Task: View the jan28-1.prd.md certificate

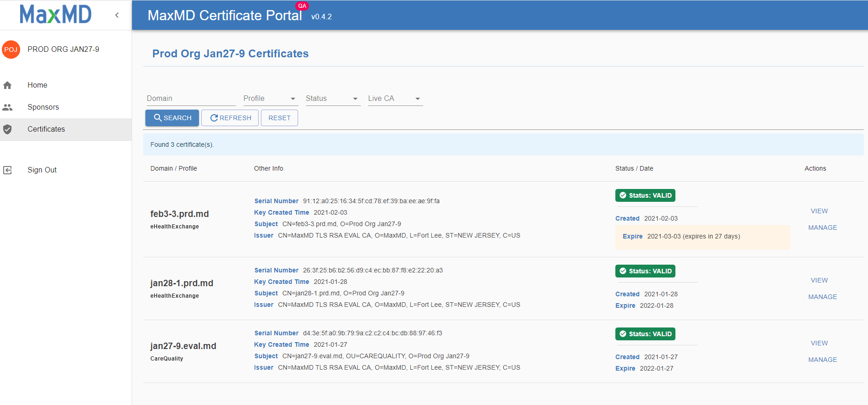Action: (819, 280)
